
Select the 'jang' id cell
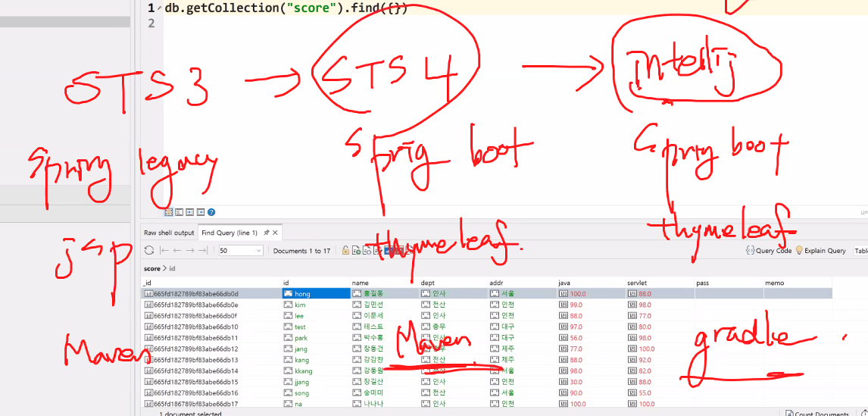pyautogui.click(x=316, y=349)
